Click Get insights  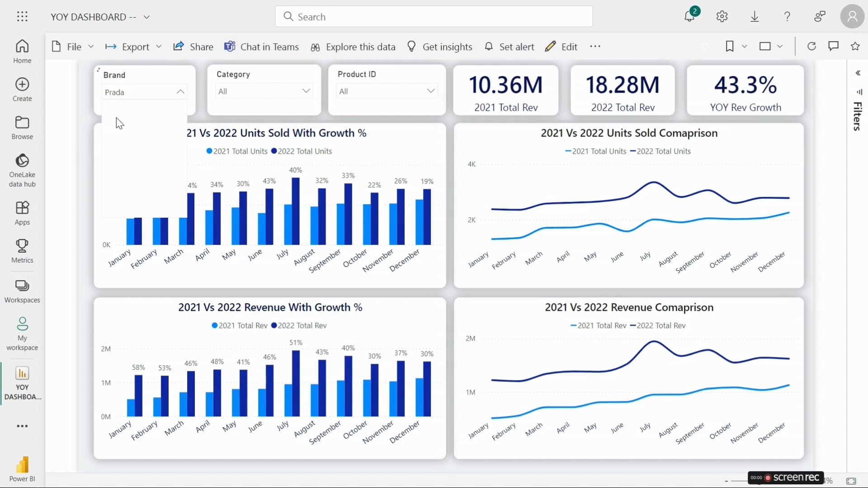pos(440,47)
